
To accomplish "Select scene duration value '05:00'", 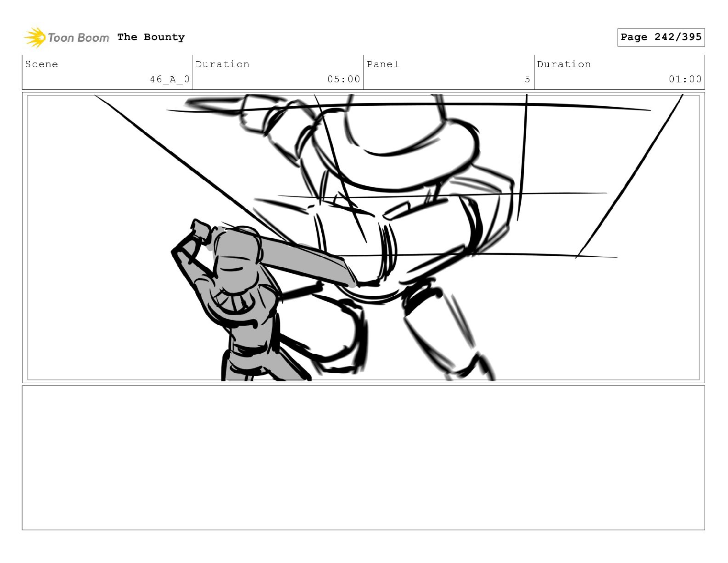I will pyautogui.click(x=344, y=79).
